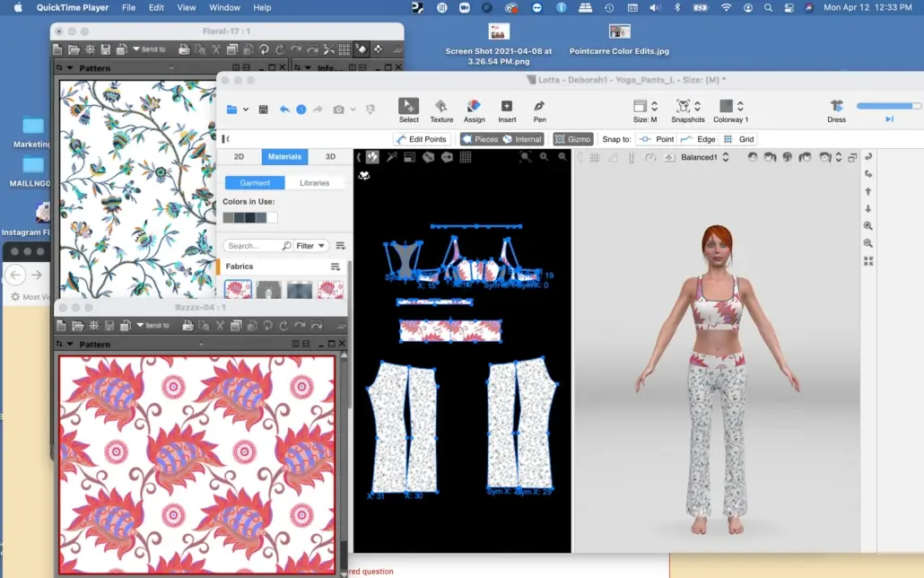Open the Filter dropdown
924x578 pixels.
310,246
